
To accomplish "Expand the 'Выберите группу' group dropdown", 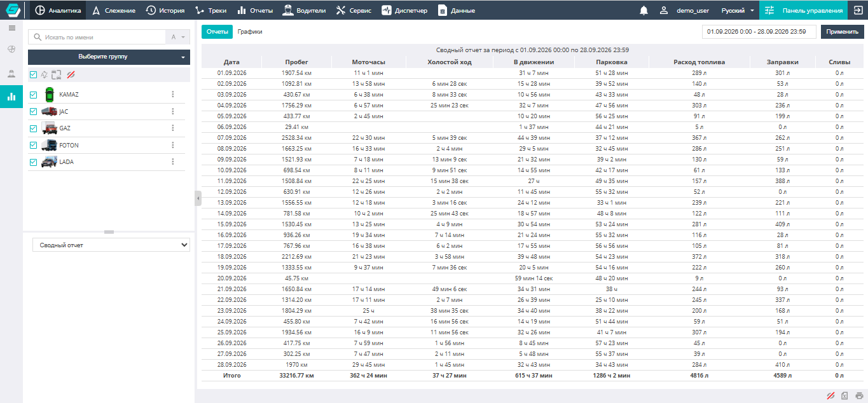I will [x=109, y=57].
